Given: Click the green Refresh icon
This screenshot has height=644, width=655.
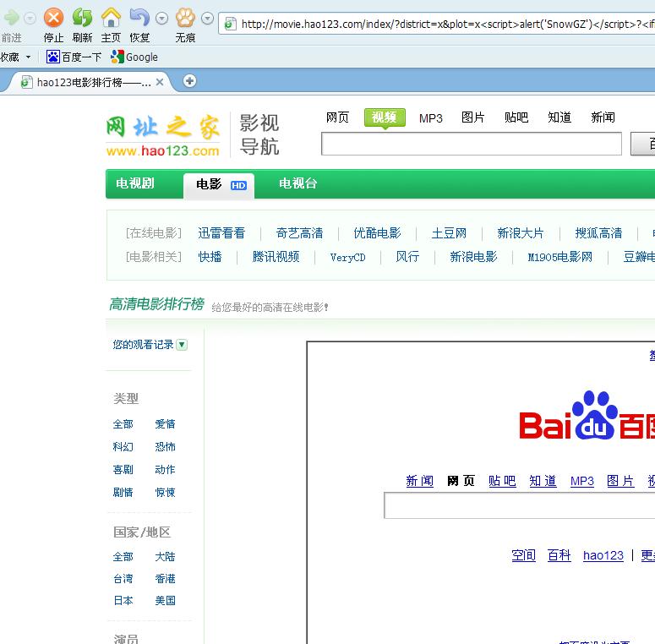Looking at the screenshot, I should (82, 18).
